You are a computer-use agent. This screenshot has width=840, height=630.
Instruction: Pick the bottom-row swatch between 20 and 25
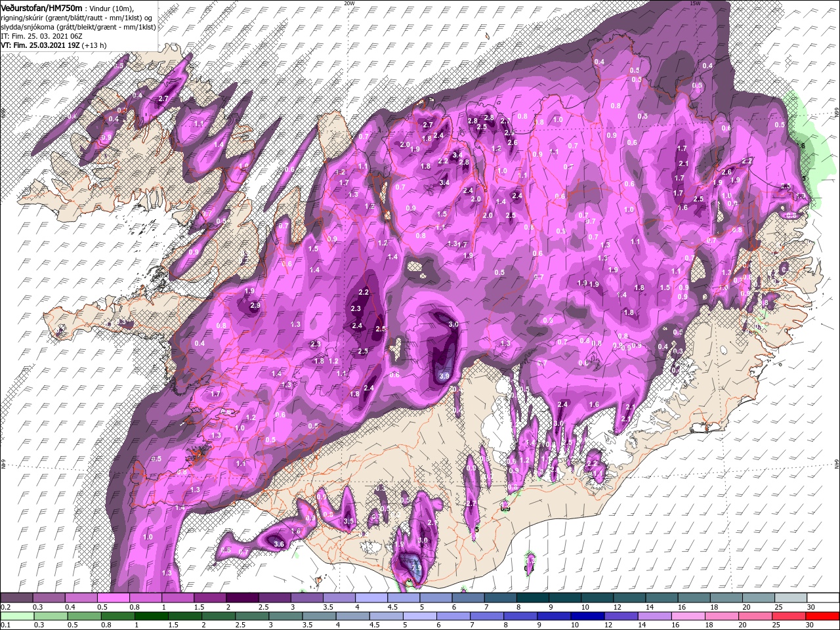point(756,616)
